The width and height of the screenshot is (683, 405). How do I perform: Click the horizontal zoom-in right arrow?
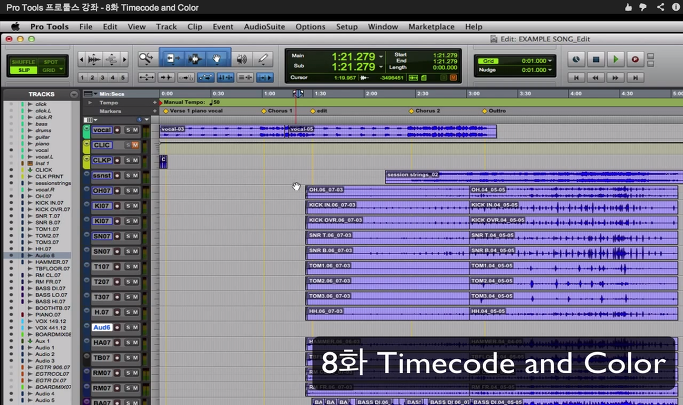[x=124, y=59]
